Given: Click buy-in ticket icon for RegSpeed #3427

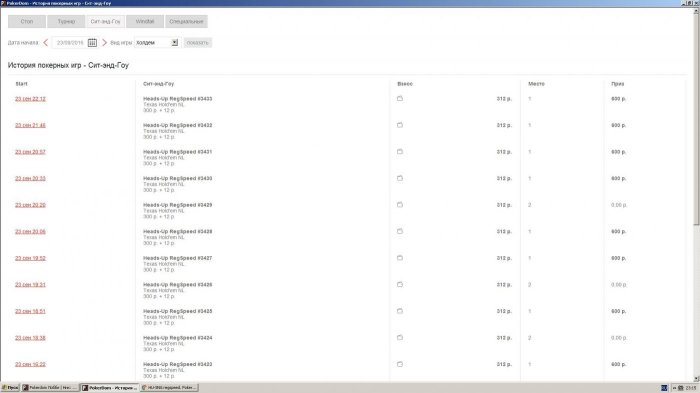Looking at the screenshot, I should tap(400, 258).
